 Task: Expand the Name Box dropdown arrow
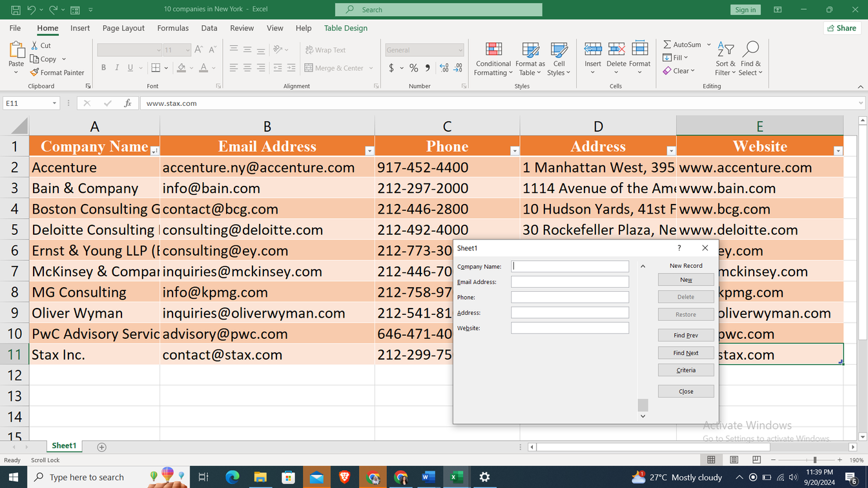(54, 103)
